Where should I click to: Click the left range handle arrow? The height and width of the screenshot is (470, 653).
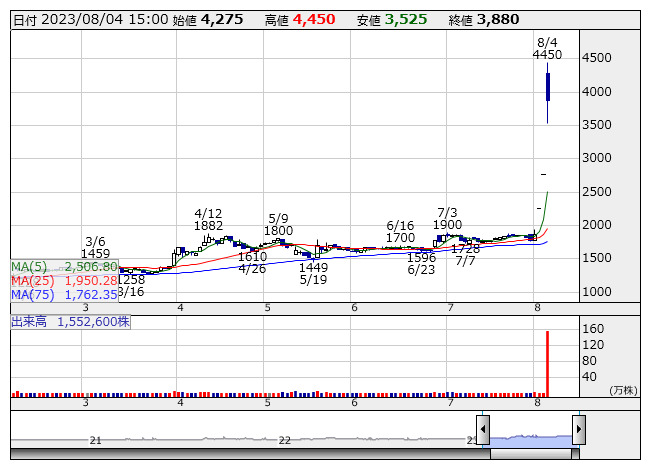(482, 430)
